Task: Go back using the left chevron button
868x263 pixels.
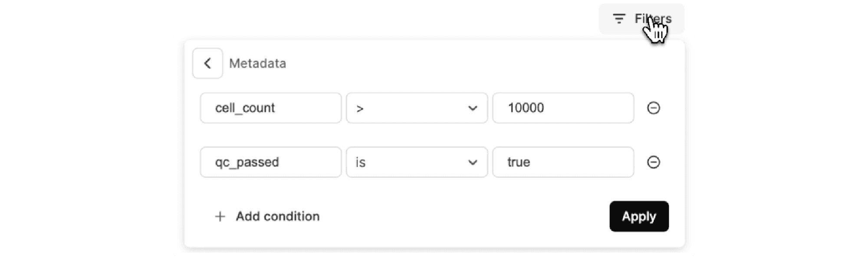Action: [x=207, y=63]
